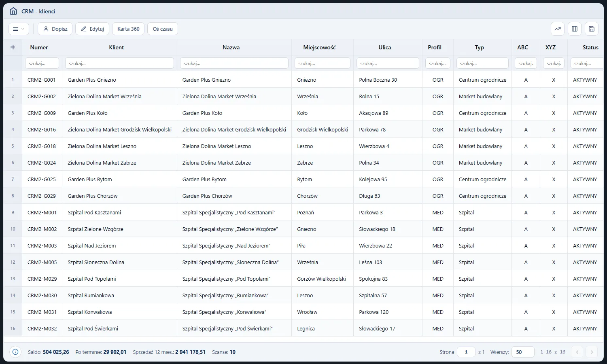
Task: Sort by Typ column header
Action: tap(479, 47)
